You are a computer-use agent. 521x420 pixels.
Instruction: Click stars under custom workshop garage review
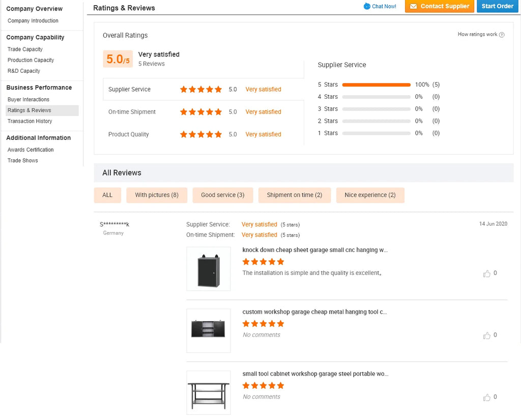(263, 324)
